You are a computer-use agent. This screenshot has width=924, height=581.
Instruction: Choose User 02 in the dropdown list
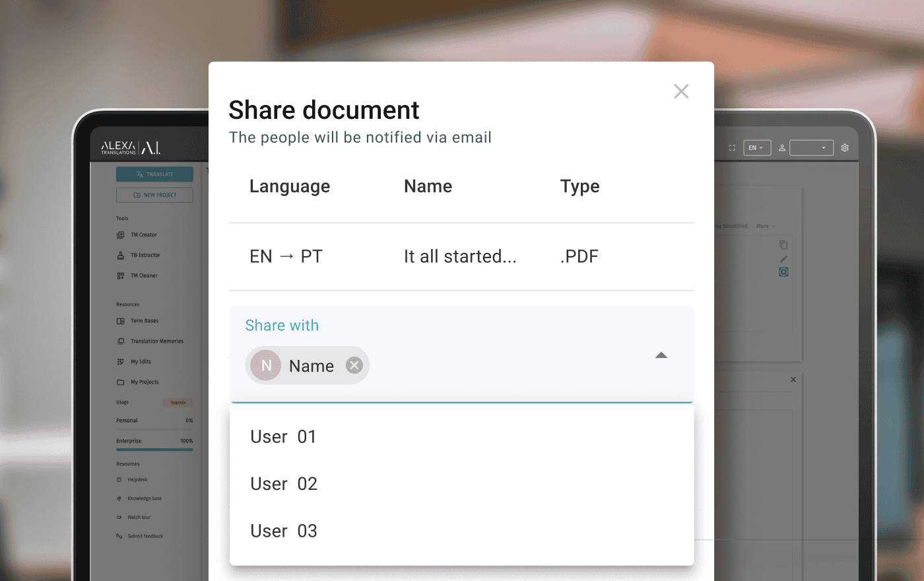pos(284,484)
